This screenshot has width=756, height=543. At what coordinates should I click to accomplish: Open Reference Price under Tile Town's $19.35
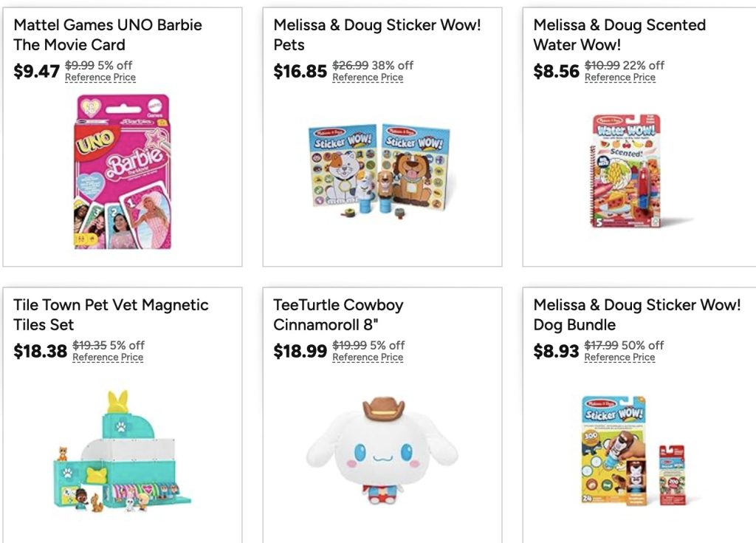[108, 357]
